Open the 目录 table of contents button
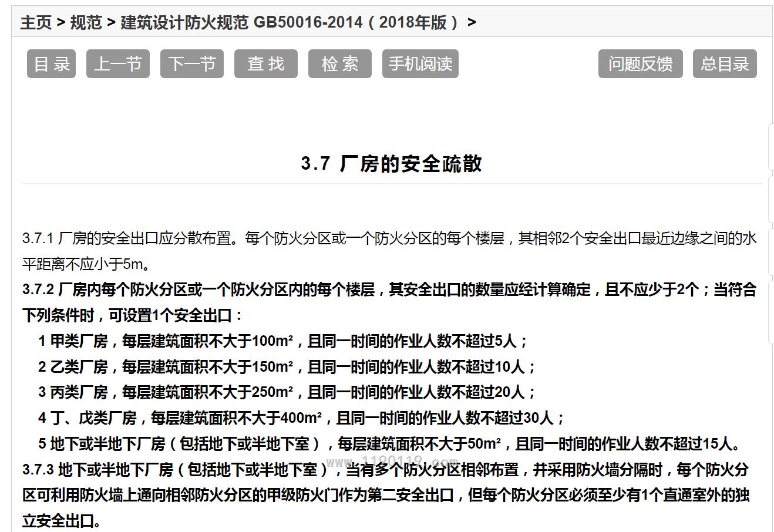 51,64
